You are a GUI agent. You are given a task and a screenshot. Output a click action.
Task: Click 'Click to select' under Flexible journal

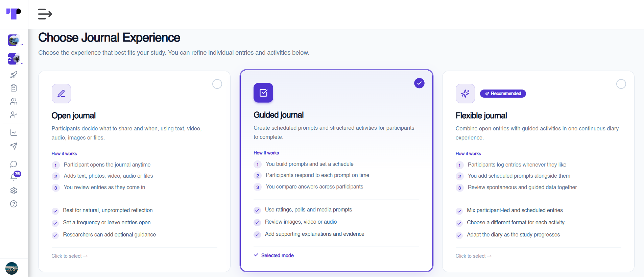(474, 256)
